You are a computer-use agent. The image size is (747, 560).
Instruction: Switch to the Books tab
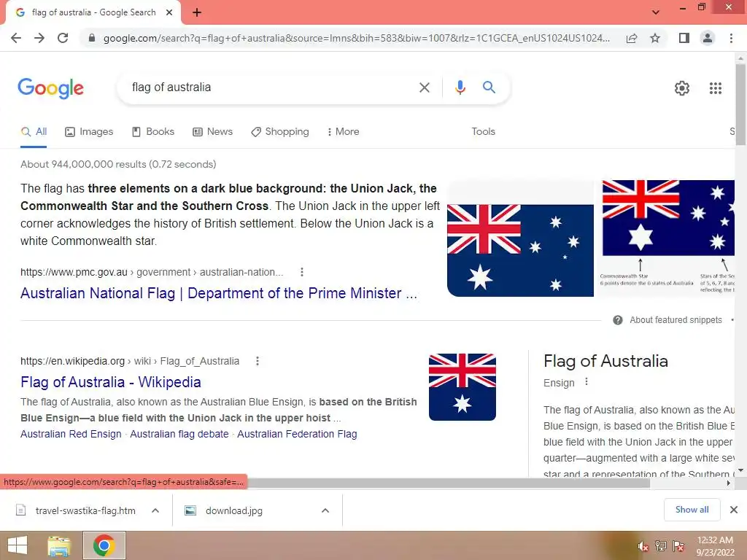tap(153, 132)
